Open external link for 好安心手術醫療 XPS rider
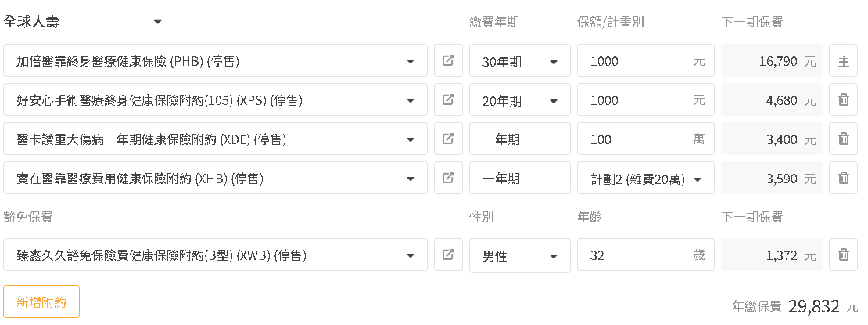 click(x=448, y=99)
